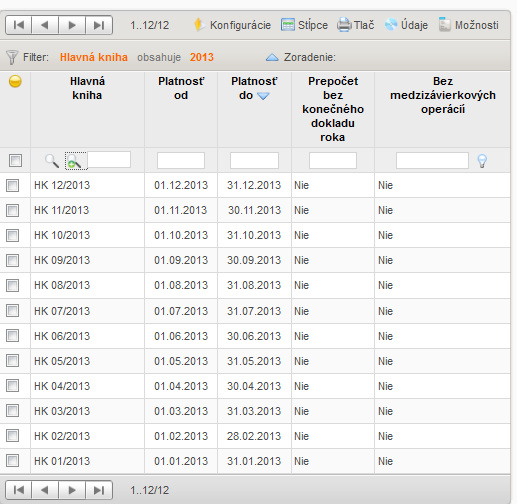Print the table using Tlač
517x504 pixels.
pos(355,25)
